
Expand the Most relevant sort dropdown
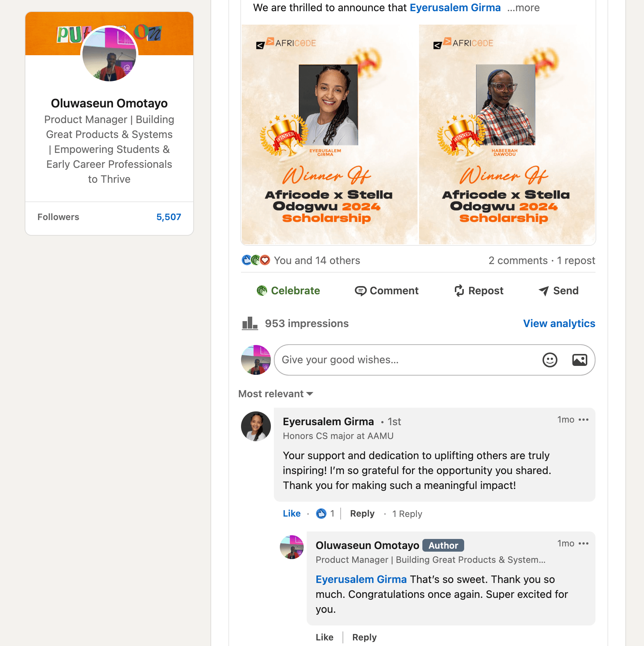coord(276,394)
